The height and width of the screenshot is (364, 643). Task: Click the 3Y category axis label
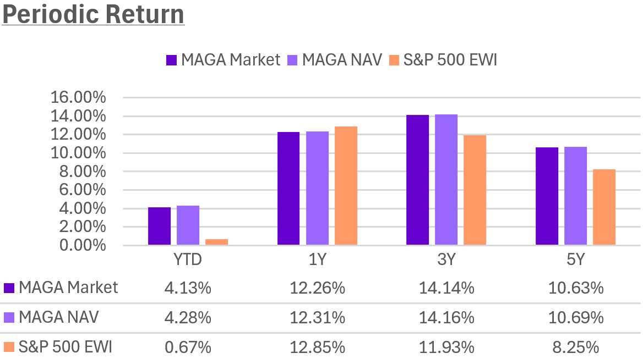(x=446, y=261)
